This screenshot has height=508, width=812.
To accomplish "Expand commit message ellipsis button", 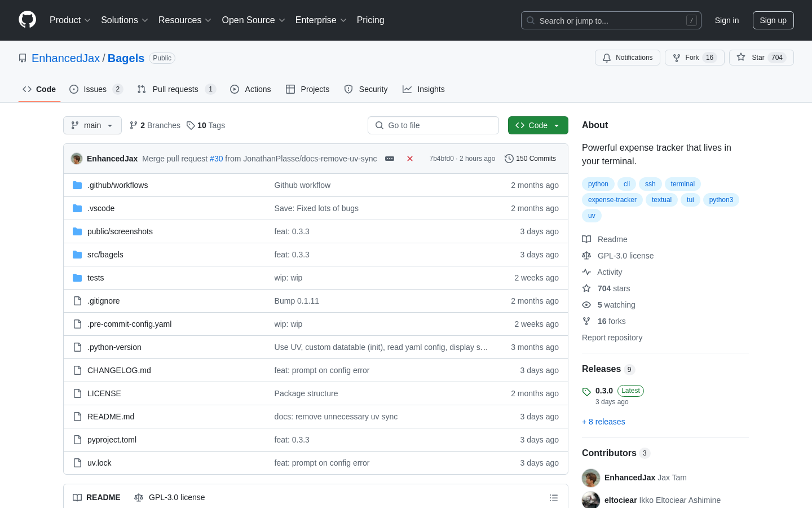I will click(x=390, y=159).
